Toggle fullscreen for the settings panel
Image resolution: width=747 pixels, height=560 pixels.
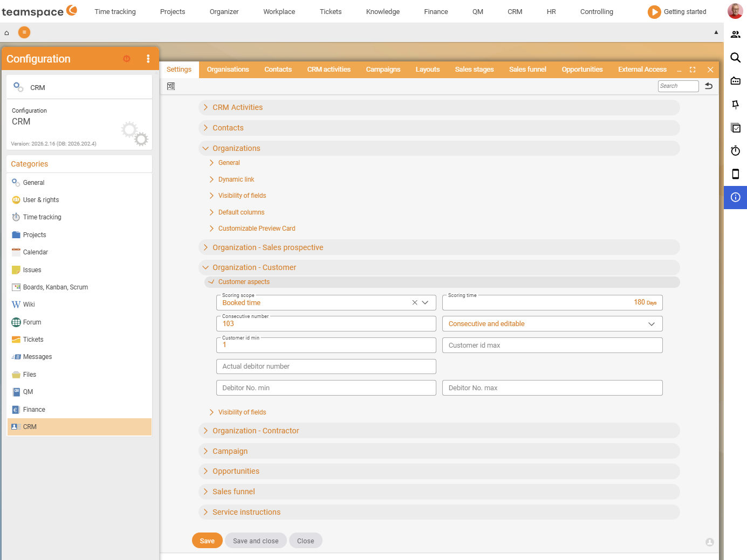693,70
